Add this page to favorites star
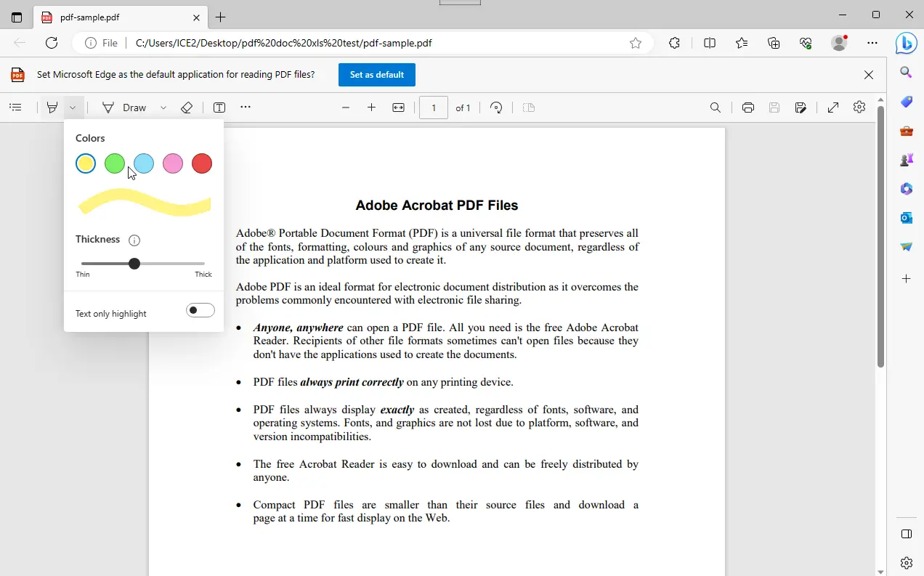The image size is (924, 576). (636, 43)
